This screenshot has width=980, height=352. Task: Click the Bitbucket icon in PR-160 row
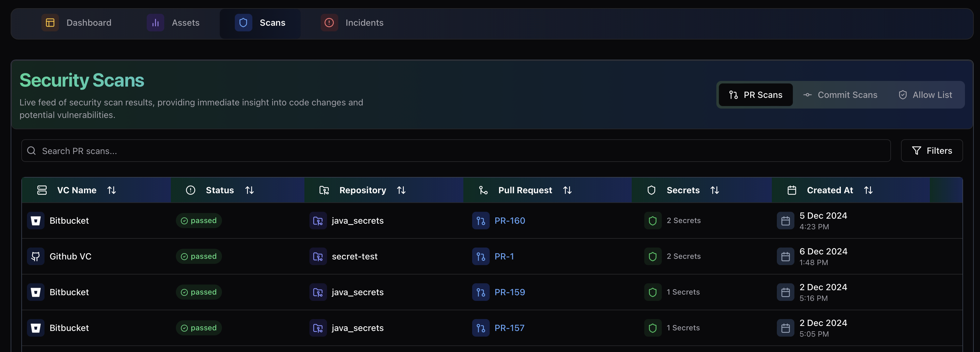[x=36, y=221]
